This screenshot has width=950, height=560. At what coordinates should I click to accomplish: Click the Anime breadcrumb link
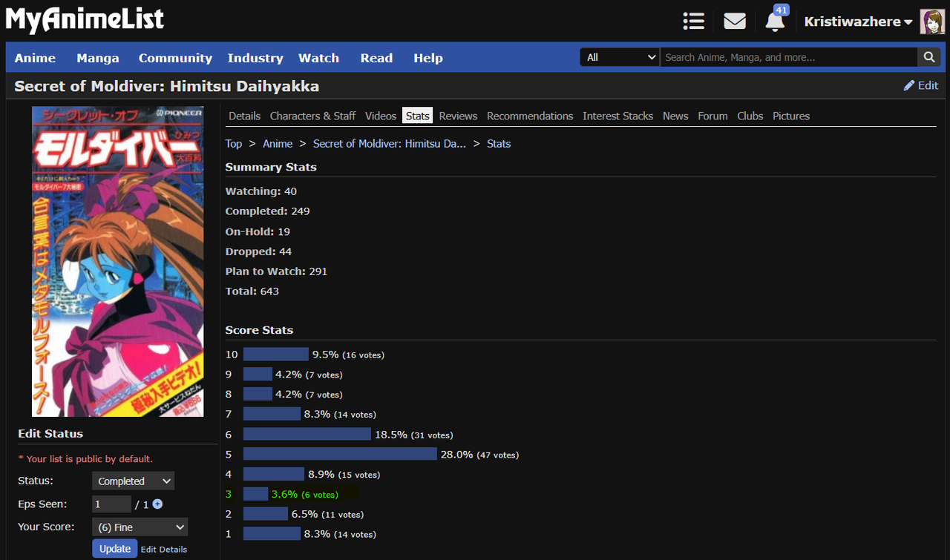pyautogui.click(x=278, y=144)
